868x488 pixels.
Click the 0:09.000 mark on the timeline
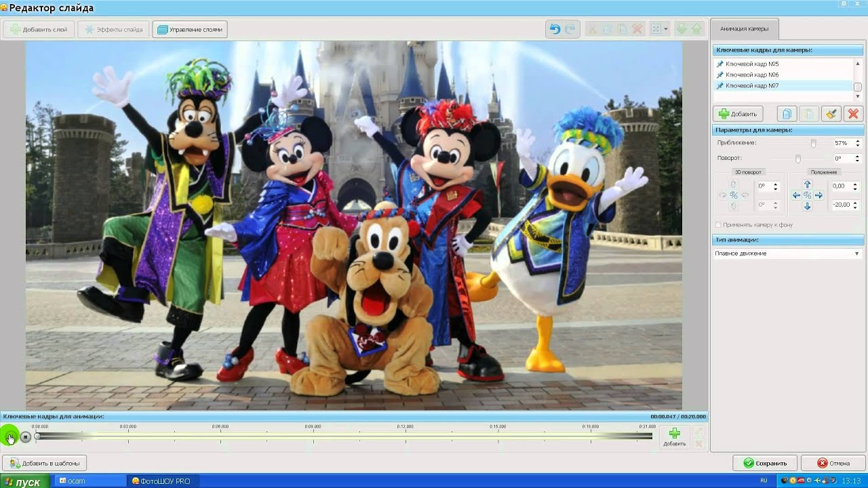point(313,427)
